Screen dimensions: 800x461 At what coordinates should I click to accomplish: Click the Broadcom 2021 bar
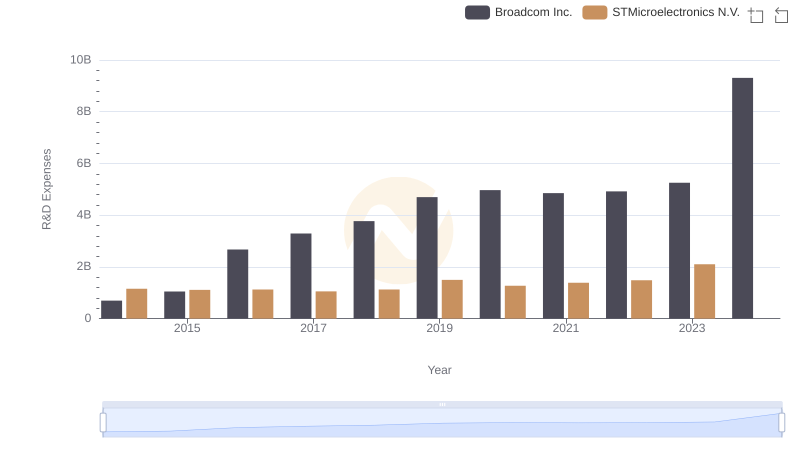(x=554, y=255)
